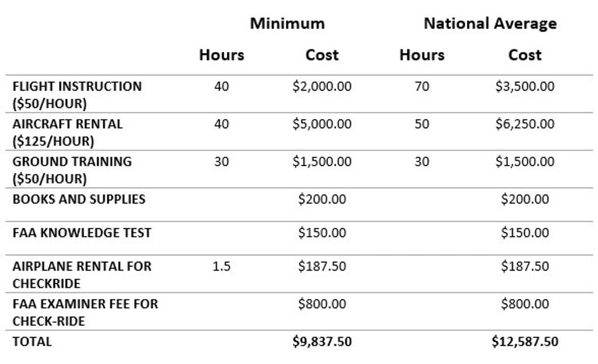Select the 50 hours aircraft rental cell
The image size is (598, 364).
421,124
